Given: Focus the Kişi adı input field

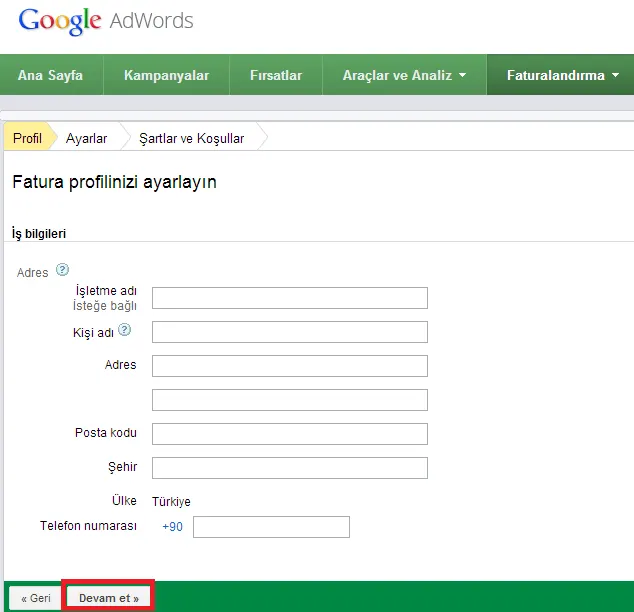Looking at the screenshot, I should pyautogui.click(x=290, y=332).
